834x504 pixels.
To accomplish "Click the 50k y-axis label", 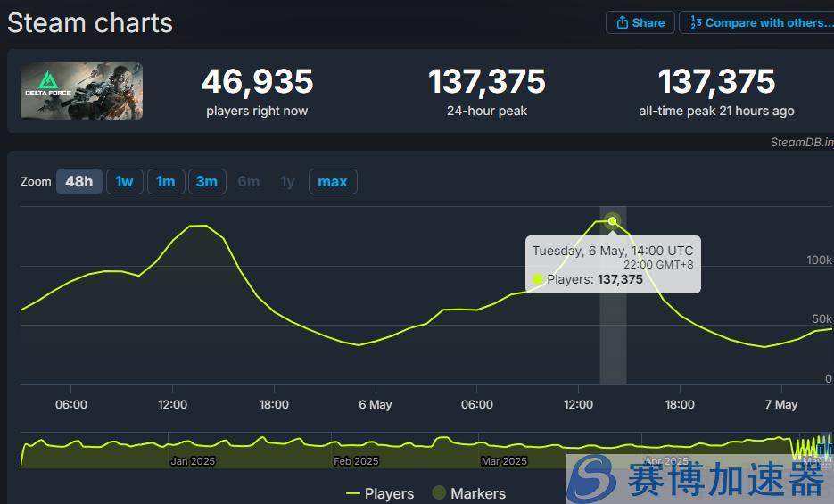I will point(822,319).
